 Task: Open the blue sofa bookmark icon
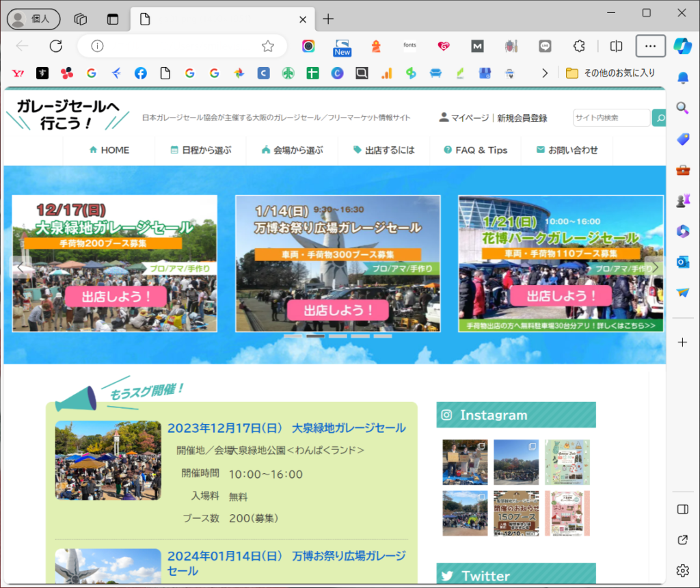pyautogui.click(x=435, y=73)
